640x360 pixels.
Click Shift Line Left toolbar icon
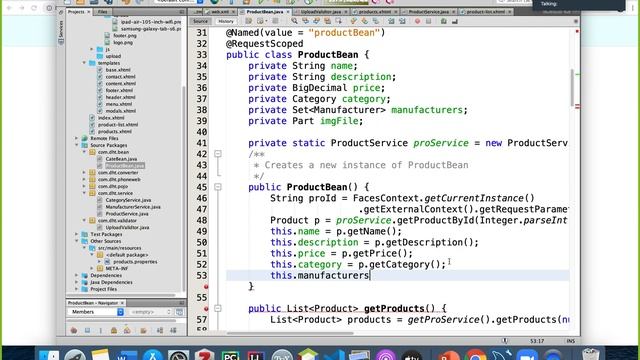pyautogui.click(x=391, y=21)
